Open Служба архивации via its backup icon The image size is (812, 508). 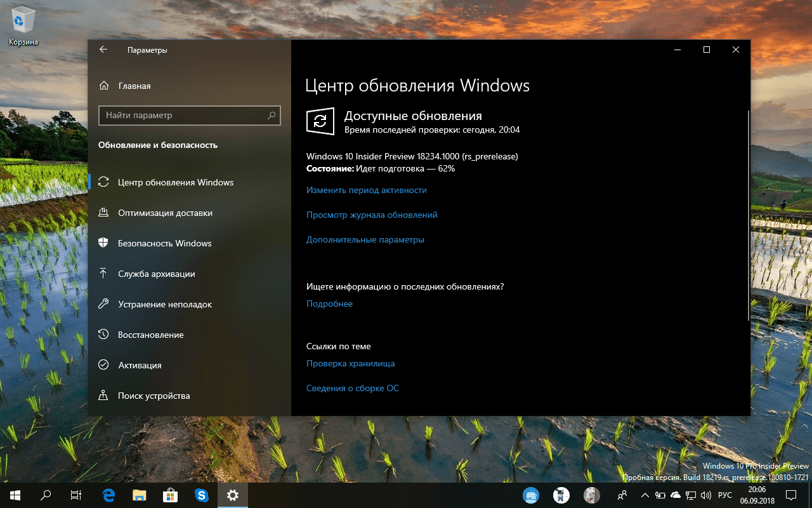pyautogui.click(x=103, y=274)
